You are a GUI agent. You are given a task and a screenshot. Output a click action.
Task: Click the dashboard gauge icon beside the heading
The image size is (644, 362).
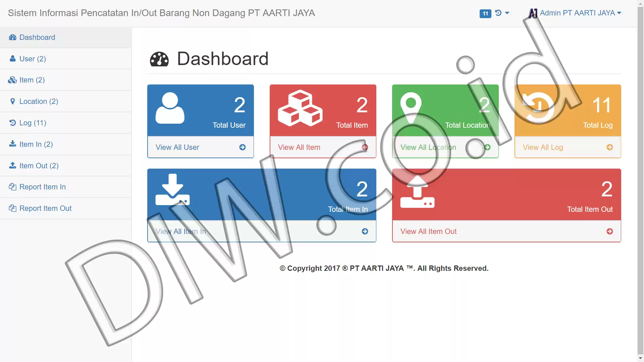pos(159,59)
